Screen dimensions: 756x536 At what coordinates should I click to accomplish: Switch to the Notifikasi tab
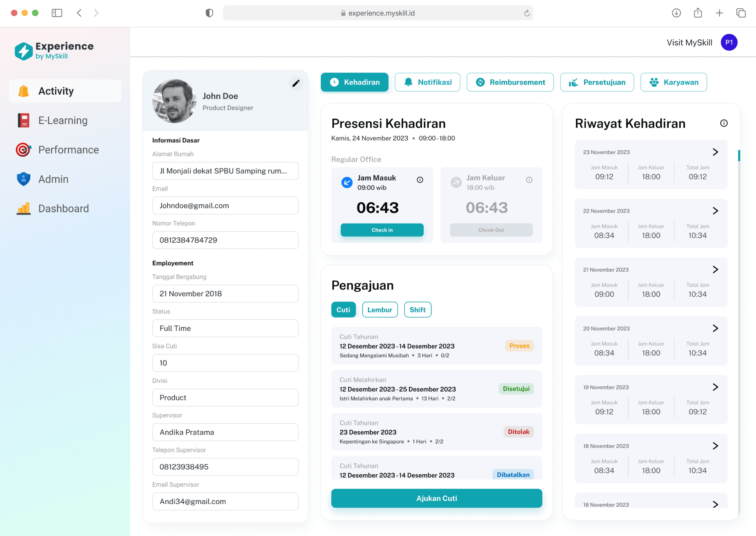tap(428, 82)
